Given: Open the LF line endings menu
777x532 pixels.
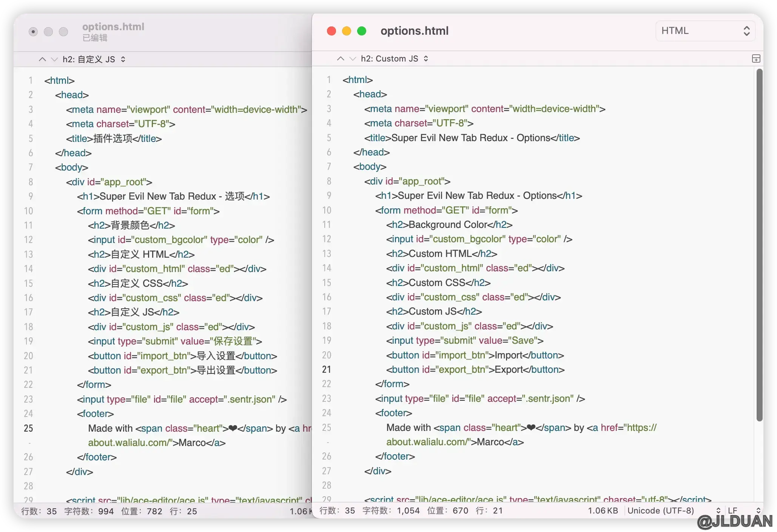Looking at the screenshot, I should tap(743, 510).
